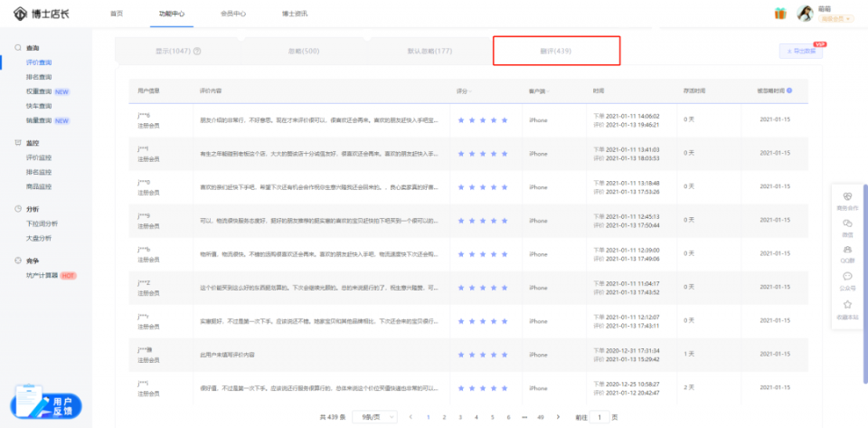868x428 pixels.
Task: Click the user avatar picture
Action: [x=805, y=14]
